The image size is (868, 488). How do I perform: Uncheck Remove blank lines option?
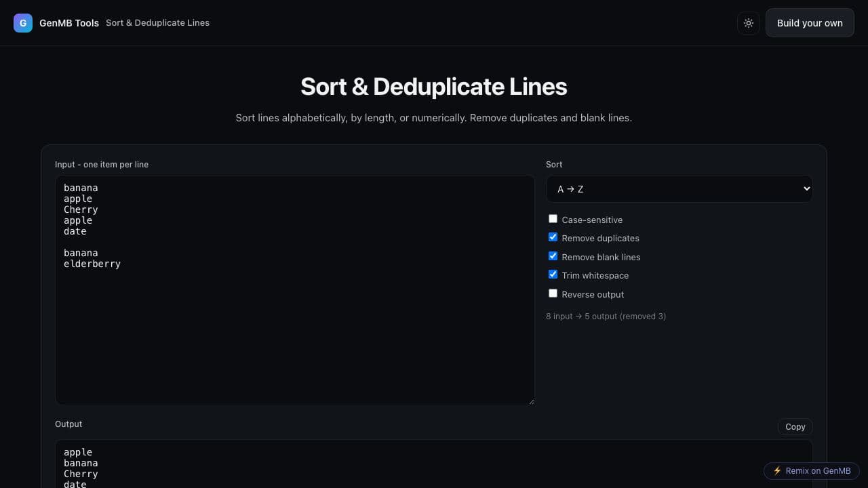click(x=553, y=256)
